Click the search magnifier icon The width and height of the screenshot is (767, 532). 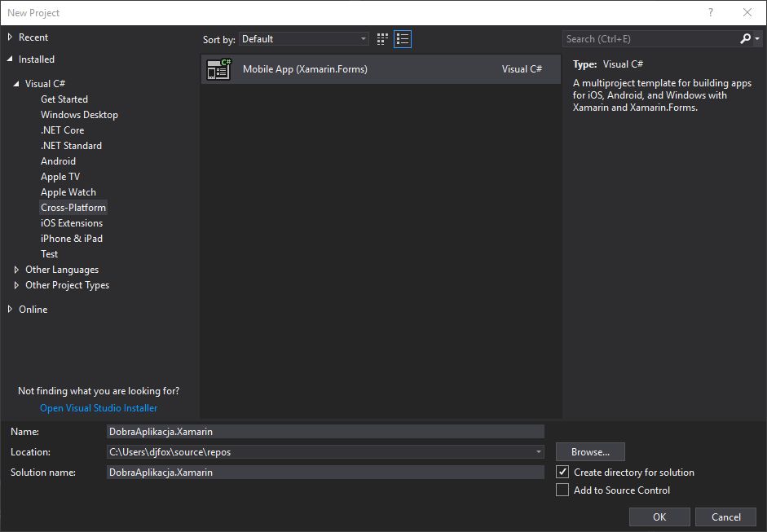point(745,39)
